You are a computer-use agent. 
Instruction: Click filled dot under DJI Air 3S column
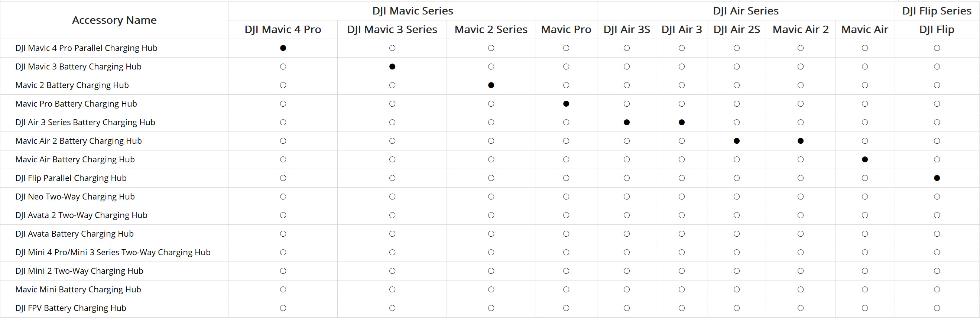(627, 123)
